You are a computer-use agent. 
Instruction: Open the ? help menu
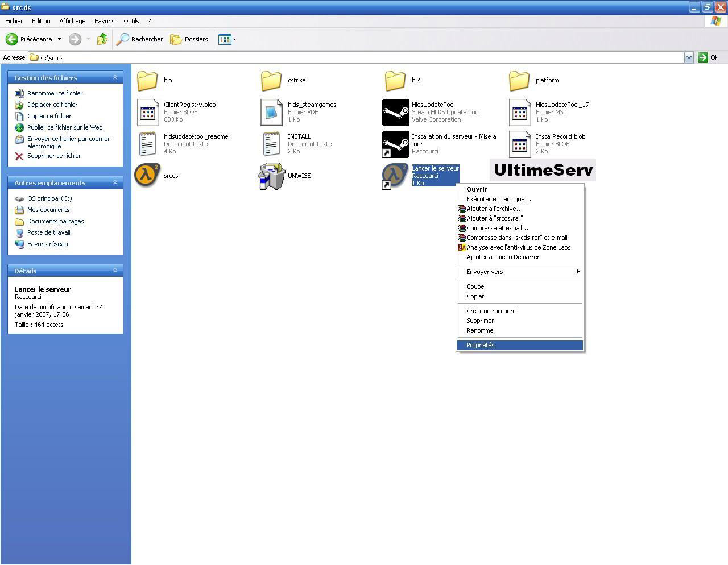pos(150,21)
